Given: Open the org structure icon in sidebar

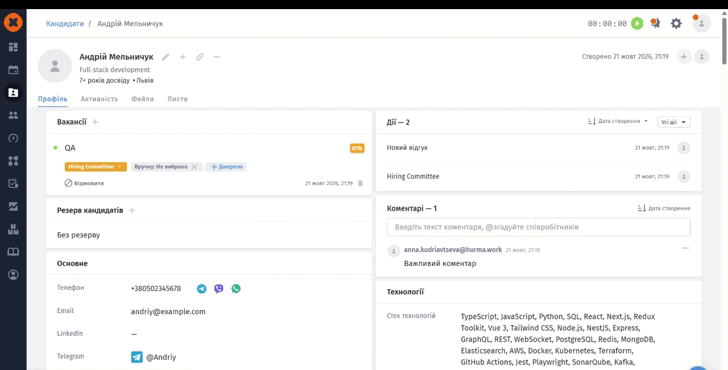Looking at the screenshot, I should (13, 161).
